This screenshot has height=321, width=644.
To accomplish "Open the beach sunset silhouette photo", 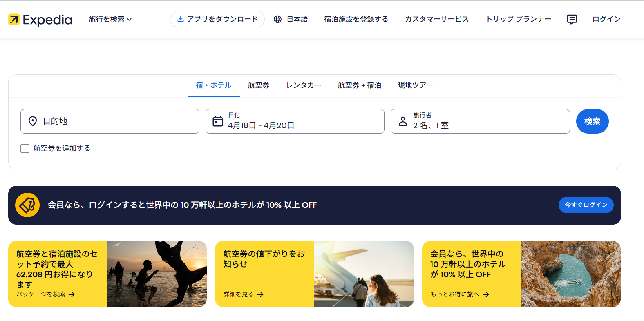I will tap(157, 274).
